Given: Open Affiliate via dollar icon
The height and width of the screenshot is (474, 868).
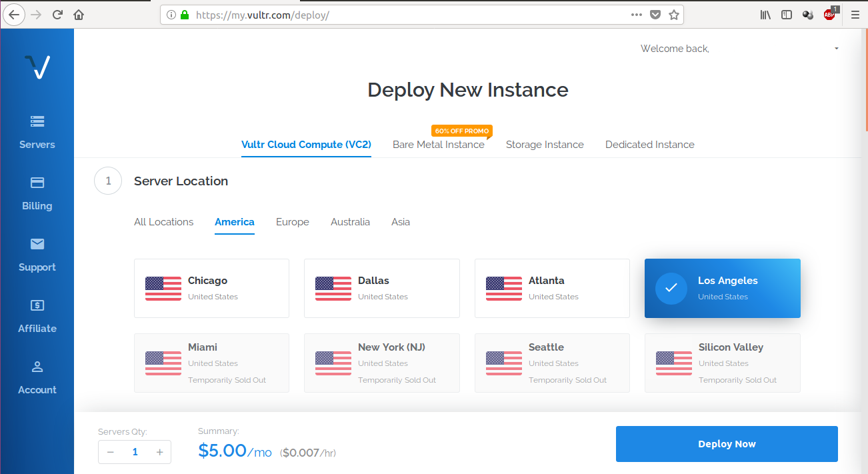Looking at the screenshot, I should tap(37, 305).
